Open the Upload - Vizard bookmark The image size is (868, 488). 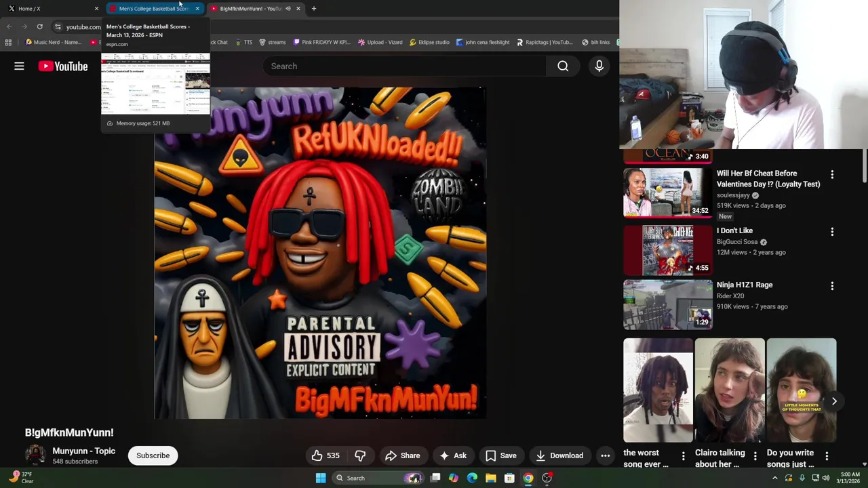tap(380, 42)
